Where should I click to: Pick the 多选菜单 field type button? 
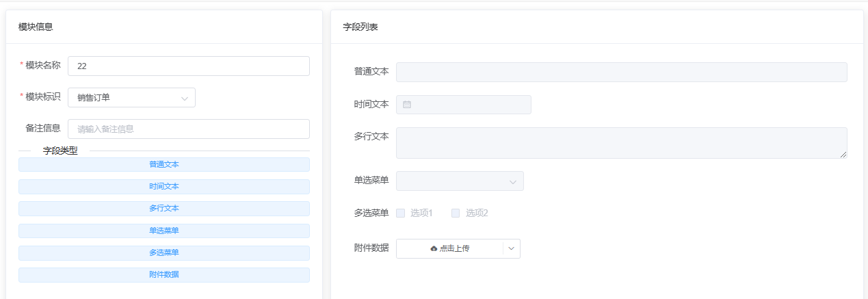[x=163, y=253]
